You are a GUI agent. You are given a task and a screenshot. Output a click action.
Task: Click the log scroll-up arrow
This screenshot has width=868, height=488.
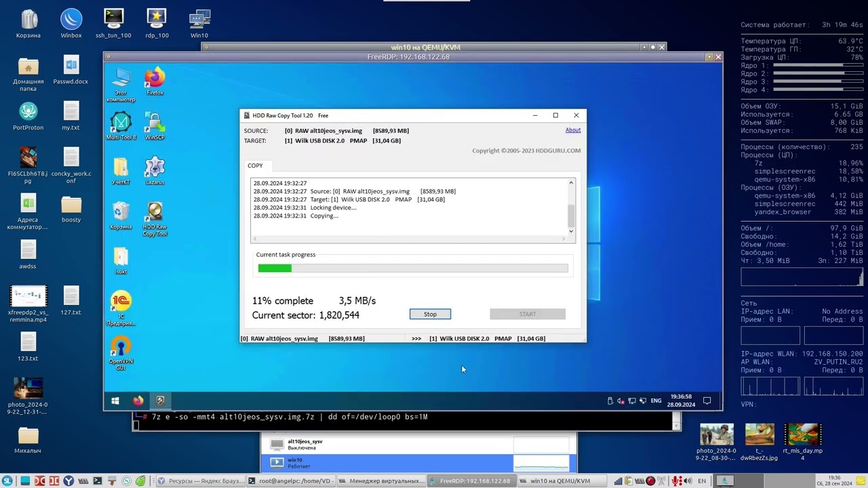(x=571, y=183)
